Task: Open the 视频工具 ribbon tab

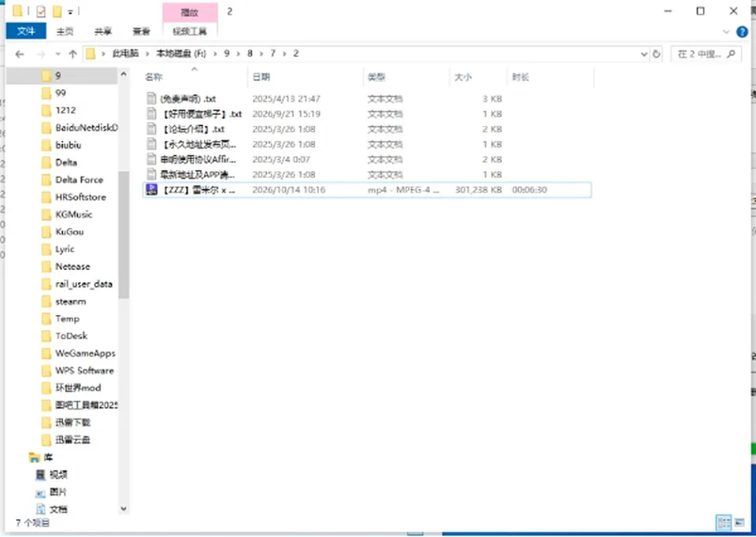Action: click(x=190, y=31)
